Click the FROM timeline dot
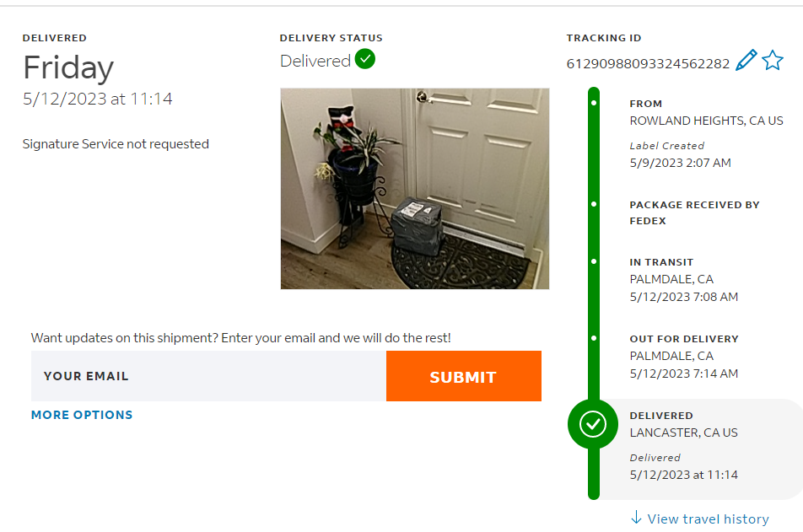Viewport: 803px width, 532px height. coord(594,104)
